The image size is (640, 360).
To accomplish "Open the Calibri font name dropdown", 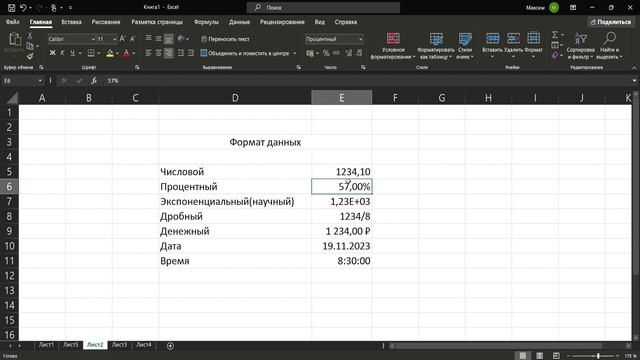I will coord(93,39).
